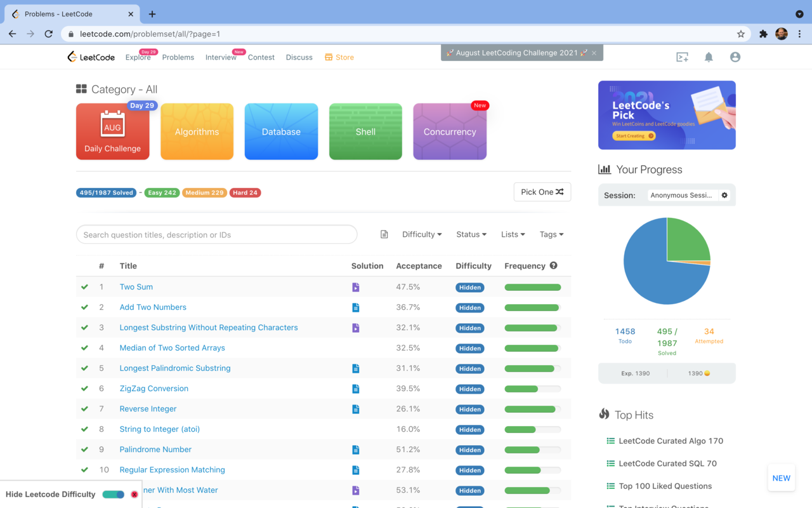Viewport: 812px width, 508px height.
Task: Open article solution icon for Add Two Numbers
Action: pos(356,307)
